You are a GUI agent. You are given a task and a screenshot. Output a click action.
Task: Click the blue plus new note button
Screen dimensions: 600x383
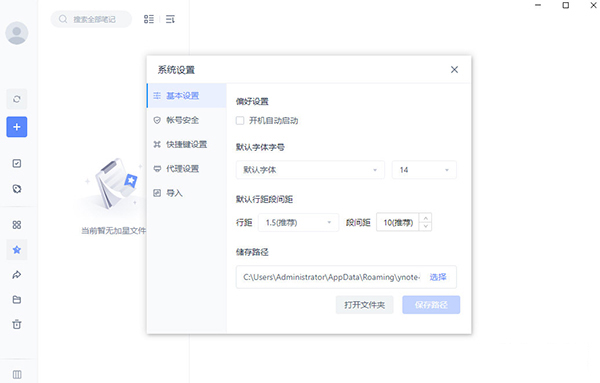click(x=16, y=127)
